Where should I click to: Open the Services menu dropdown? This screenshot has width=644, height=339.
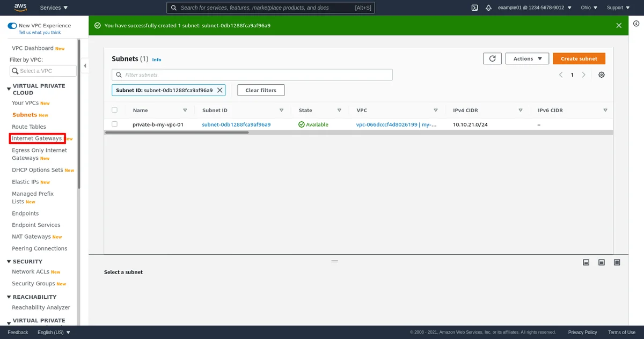click(x=54, y=8)
